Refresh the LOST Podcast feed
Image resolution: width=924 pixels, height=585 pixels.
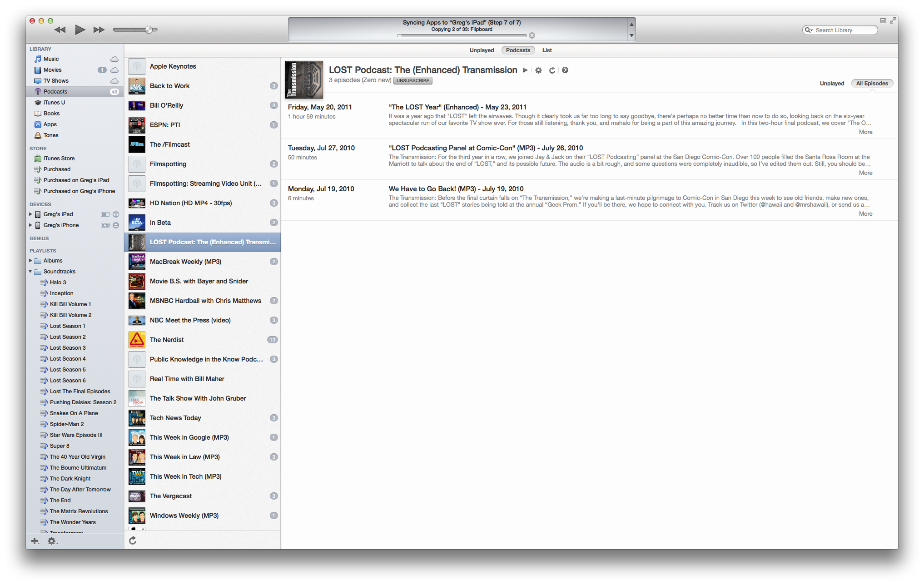[x=552, y=70]
